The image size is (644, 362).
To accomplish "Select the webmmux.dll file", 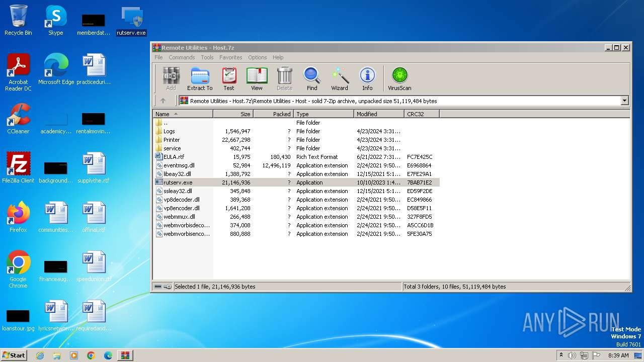I will [296, 217].
